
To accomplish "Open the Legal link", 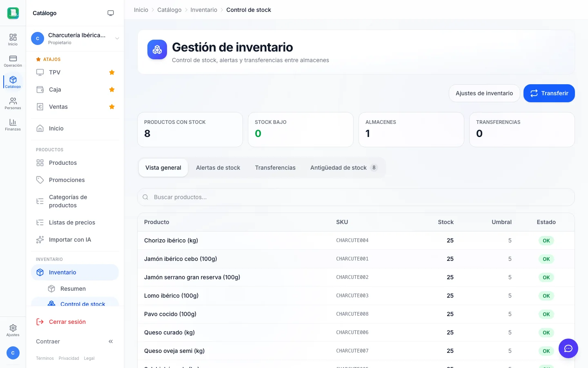I will pos(89,358).
